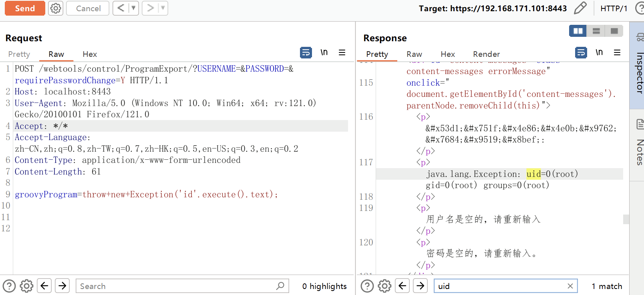
Task: Jump to next Response search match
Action: coord(420,286)
